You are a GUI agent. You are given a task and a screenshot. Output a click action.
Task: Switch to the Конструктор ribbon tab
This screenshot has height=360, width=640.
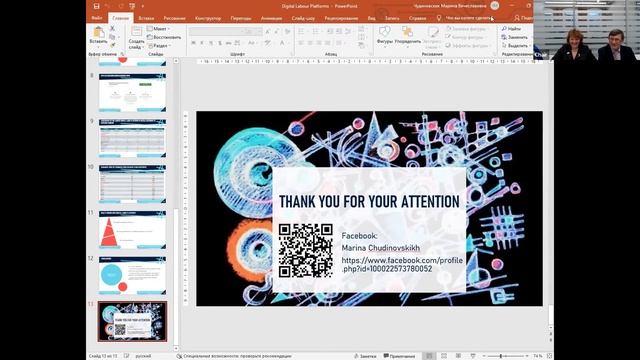tap(208, 18)
